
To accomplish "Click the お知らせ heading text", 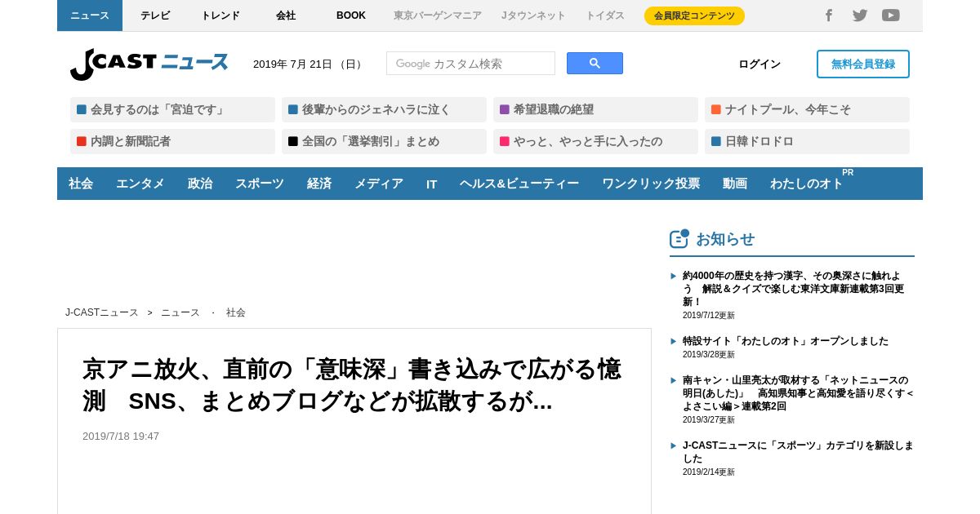I will tap(725, 239).
